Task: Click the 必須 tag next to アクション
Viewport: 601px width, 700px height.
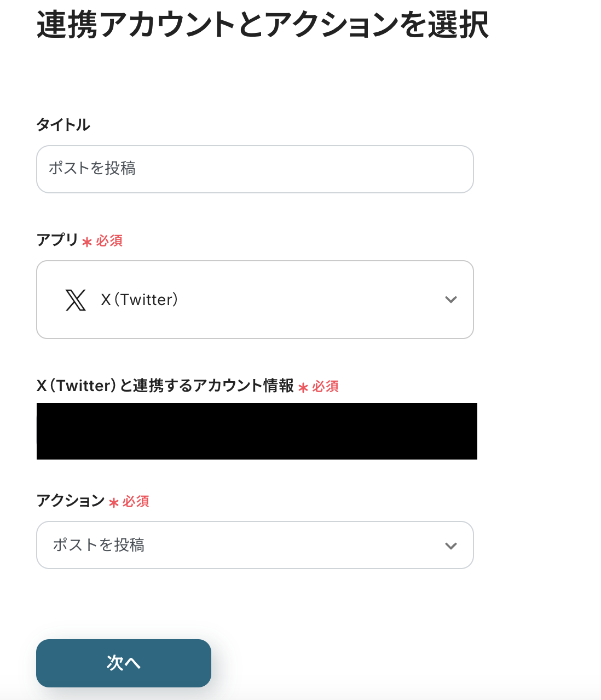Action: (136, 502)
